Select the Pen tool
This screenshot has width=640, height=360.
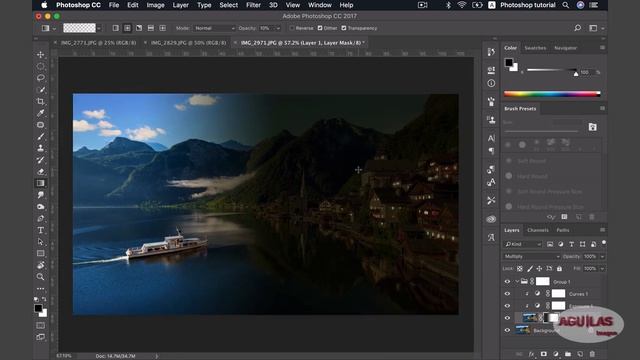[x=40, y=218]
